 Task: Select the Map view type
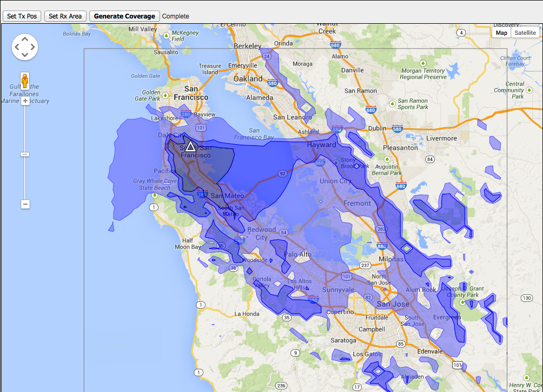pyautogui.click(x=501, y=33)
